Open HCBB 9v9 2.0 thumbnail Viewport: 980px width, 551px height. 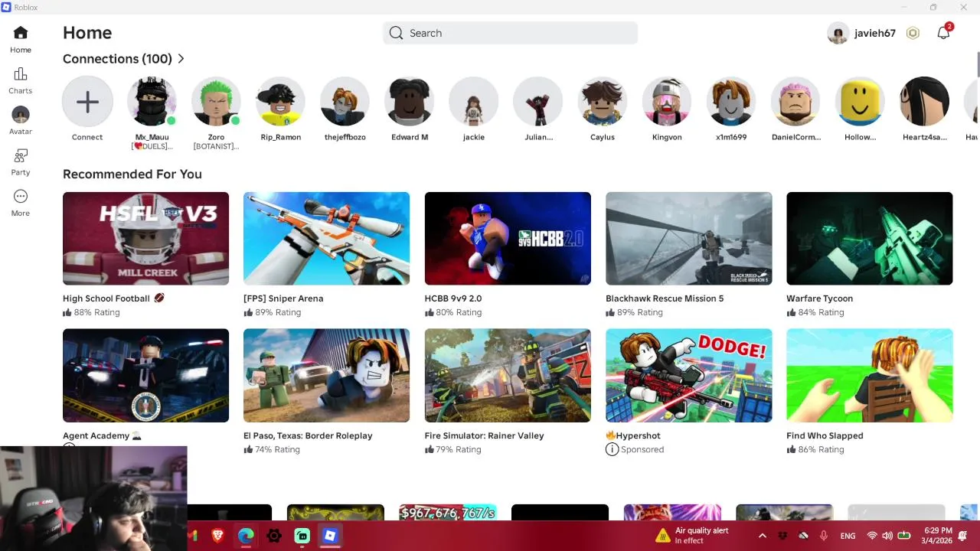coord(508,239)
